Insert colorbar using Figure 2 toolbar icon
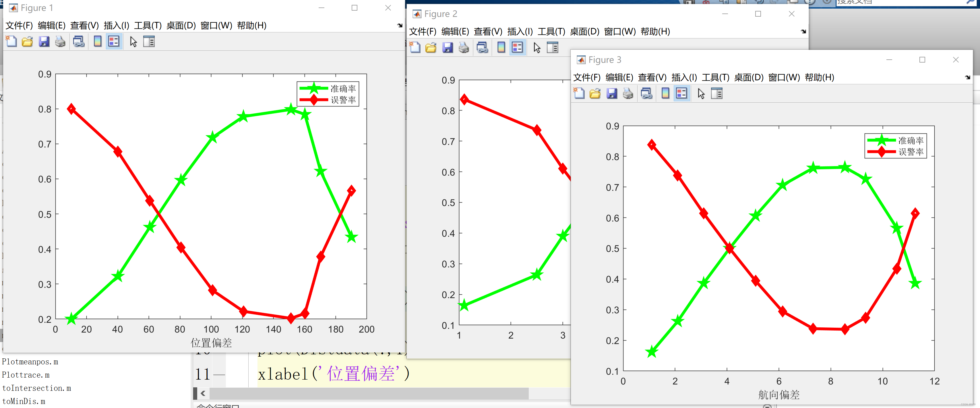Viewport: 980px width, 408px height. point(501,48)
